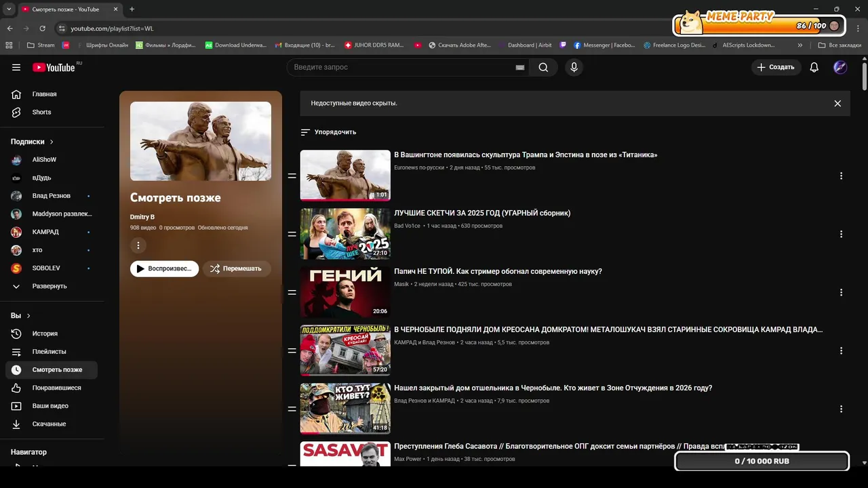Open Euronews по-русски channel link
The image size is (868, 488).
point(419,167)
